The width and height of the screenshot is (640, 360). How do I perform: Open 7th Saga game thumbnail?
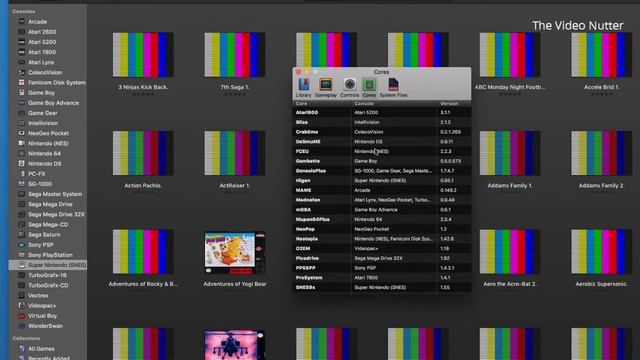click(x=235, y=55)
